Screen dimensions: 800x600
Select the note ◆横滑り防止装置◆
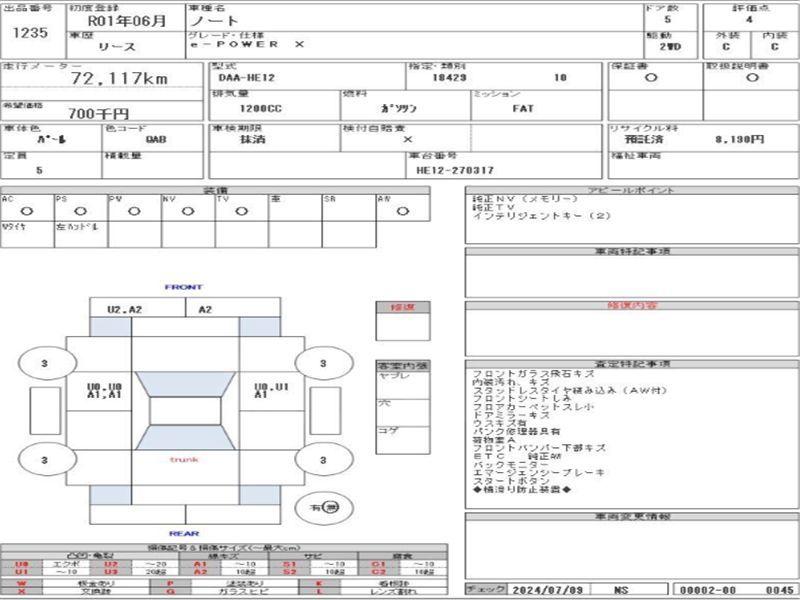[x=521, y=490]
